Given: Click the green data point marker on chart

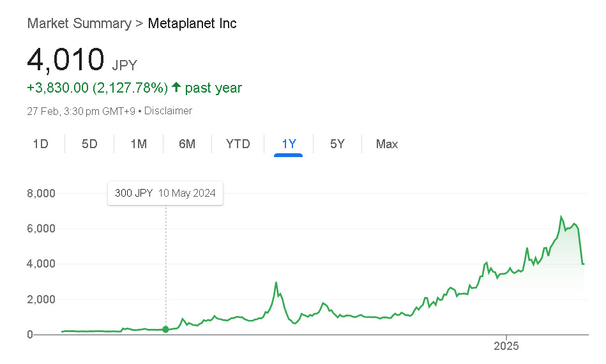Looking at the screenshot, I should coord(166,330).
